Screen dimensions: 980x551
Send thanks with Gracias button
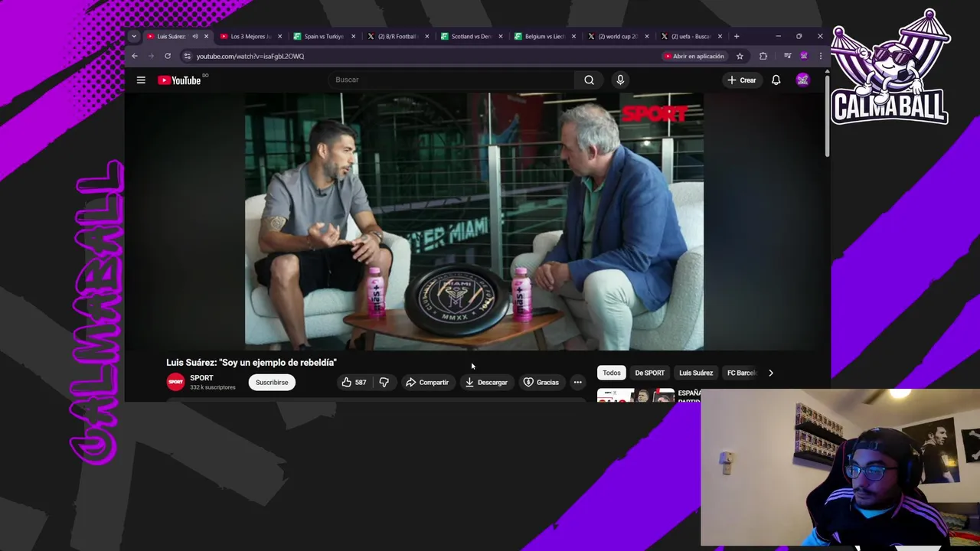(x=541, y=382)
